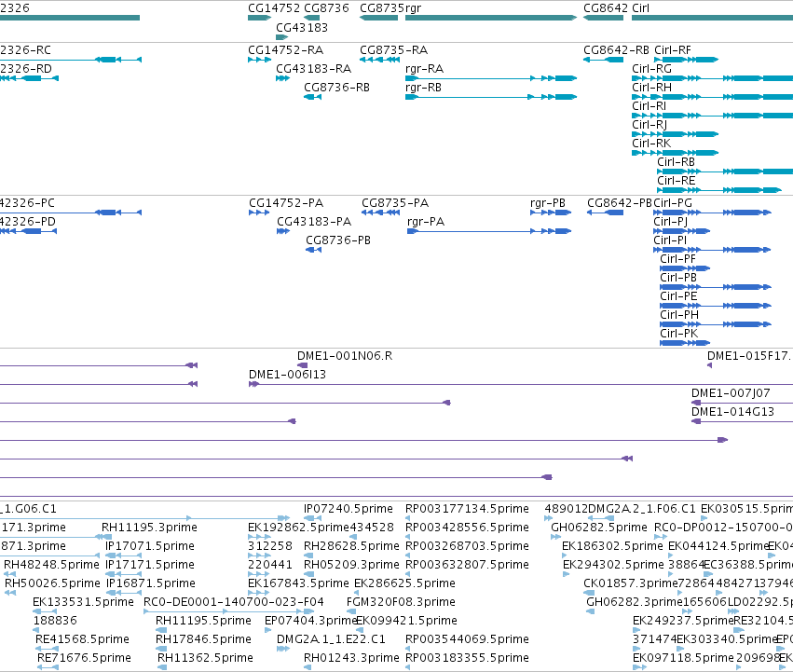Select the rgr-RB transcript label
The image size is (793, 672).
(x=423, y=88)
